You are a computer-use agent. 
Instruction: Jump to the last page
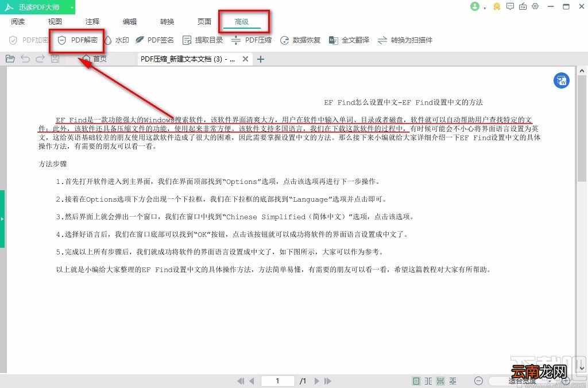coord(328,381)
